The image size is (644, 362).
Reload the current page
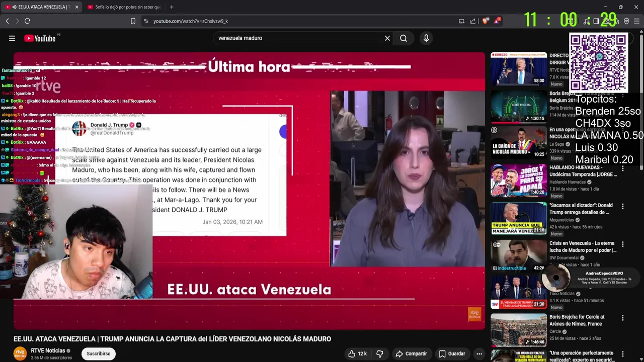(x=27, y=21)
